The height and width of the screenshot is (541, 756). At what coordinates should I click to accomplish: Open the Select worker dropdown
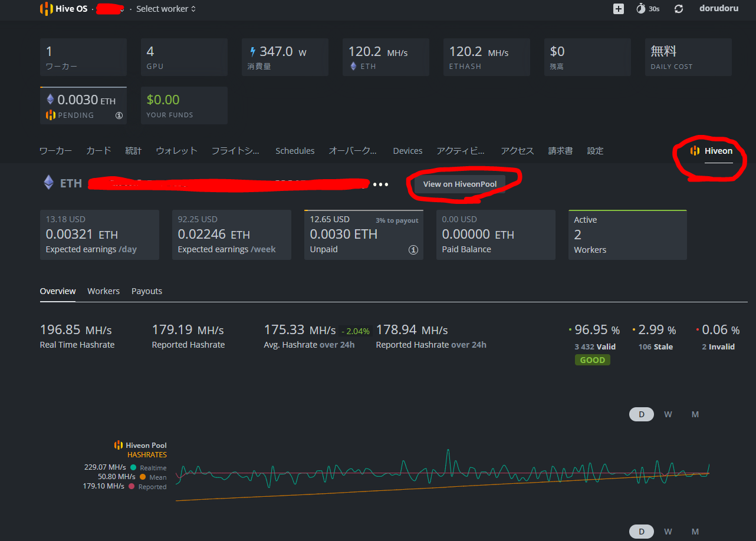click(x=165, y=9)
